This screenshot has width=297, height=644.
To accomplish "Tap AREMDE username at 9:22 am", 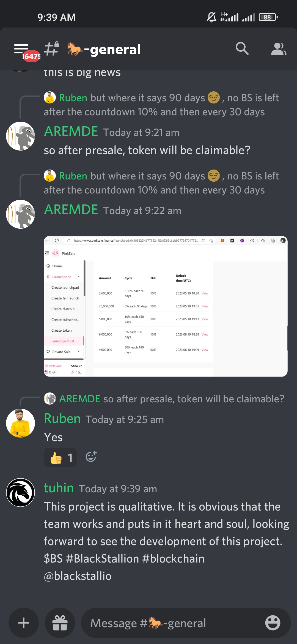I will 71,209.
